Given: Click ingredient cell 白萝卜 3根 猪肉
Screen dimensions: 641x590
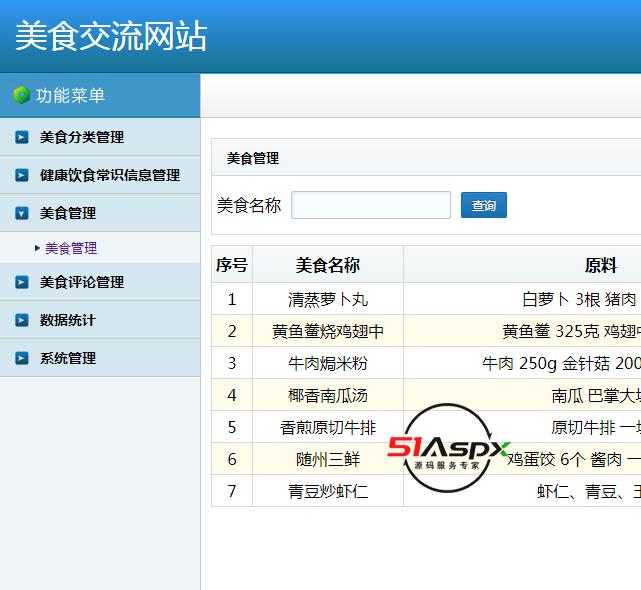Looking at the screenshot, I should coord(522,299).
